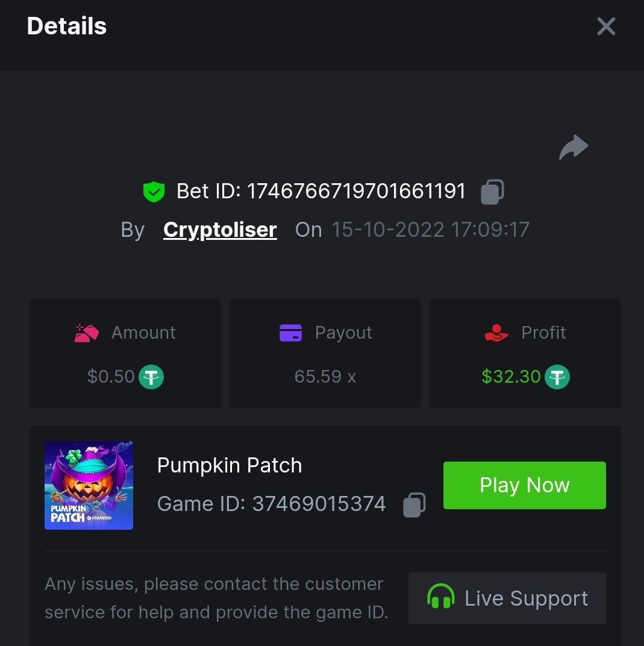The width and height of the screenshot is (644, 646).
Task: Click the Pumpkin Patch game title
Action: 230,465
